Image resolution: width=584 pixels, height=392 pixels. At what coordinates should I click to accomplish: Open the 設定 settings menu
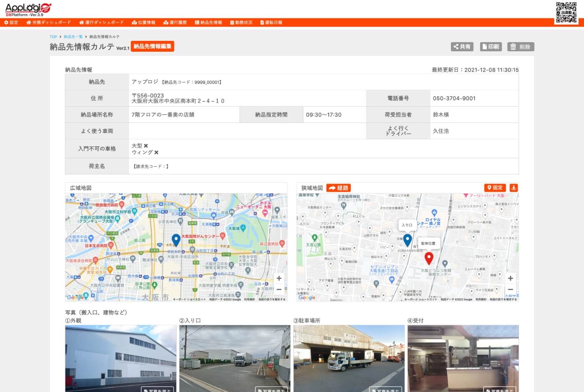(11, 23)
